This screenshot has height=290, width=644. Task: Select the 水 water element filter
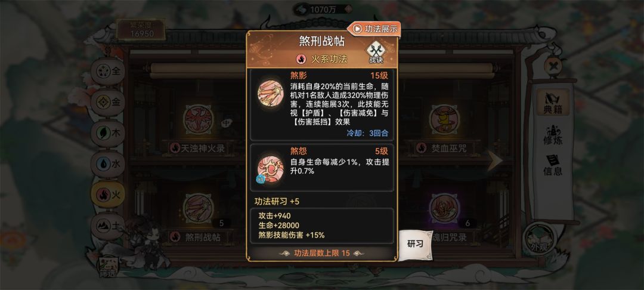[108, 164]
